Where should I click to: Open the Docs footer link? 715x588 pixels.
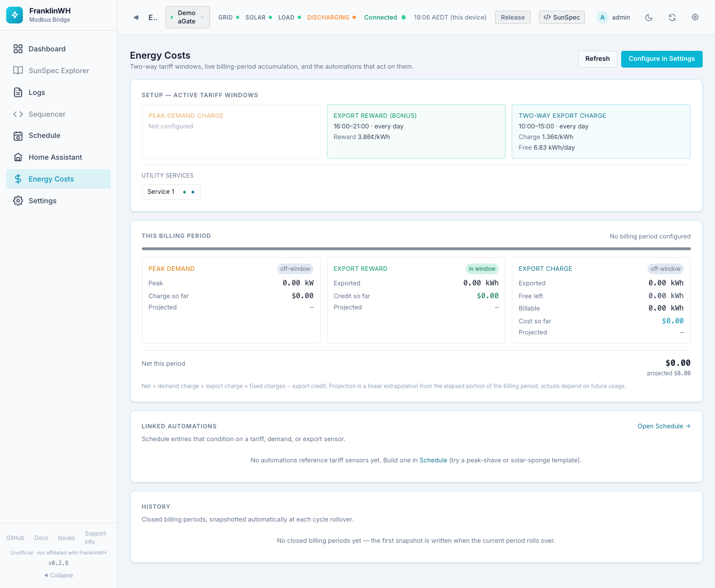[x=41, y=538]
